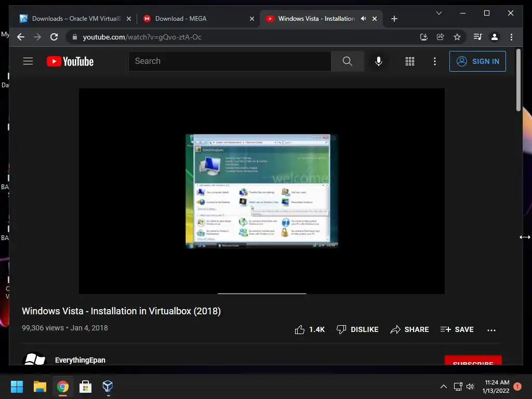
Task: Open YouTube settings three-dot menu
Action: coord(435,61)
